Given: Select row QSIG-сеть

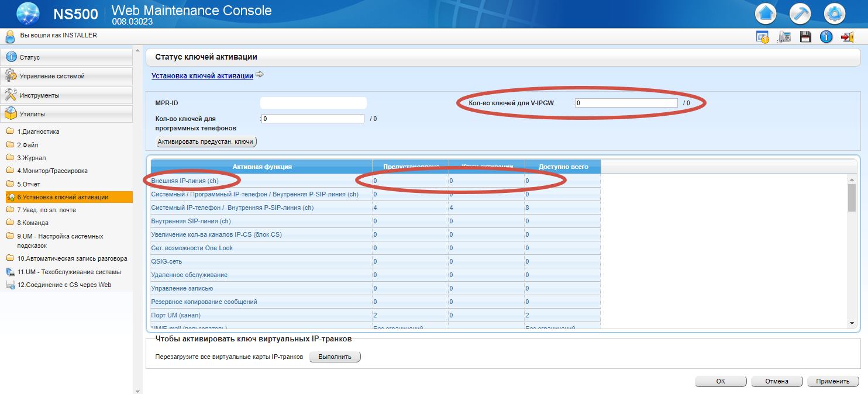Looking at the screenshot, I should tap(376, 261).
